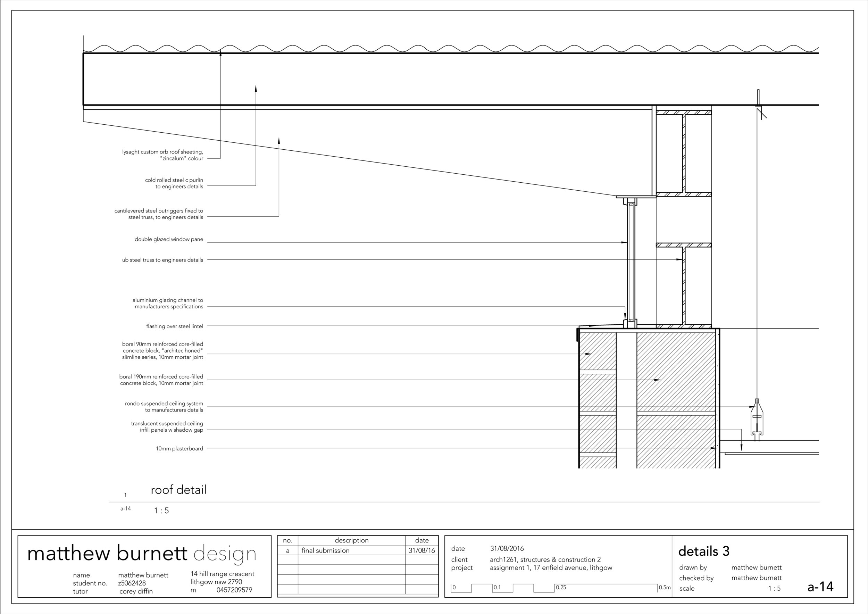Click the "roof detail" drawing title
Image resolution: width=868 pixels, height=614 pixels.
[x=178, y=490]
